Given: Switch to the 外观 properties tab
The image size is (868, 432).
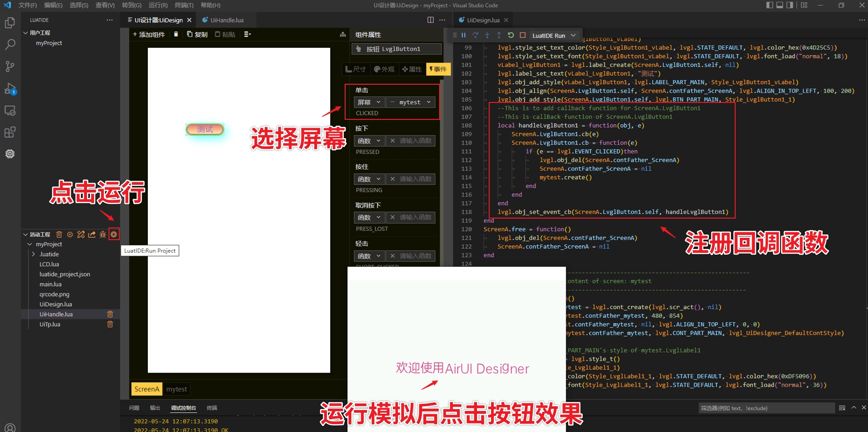Looking at the screenshot, I should [384, 69].
